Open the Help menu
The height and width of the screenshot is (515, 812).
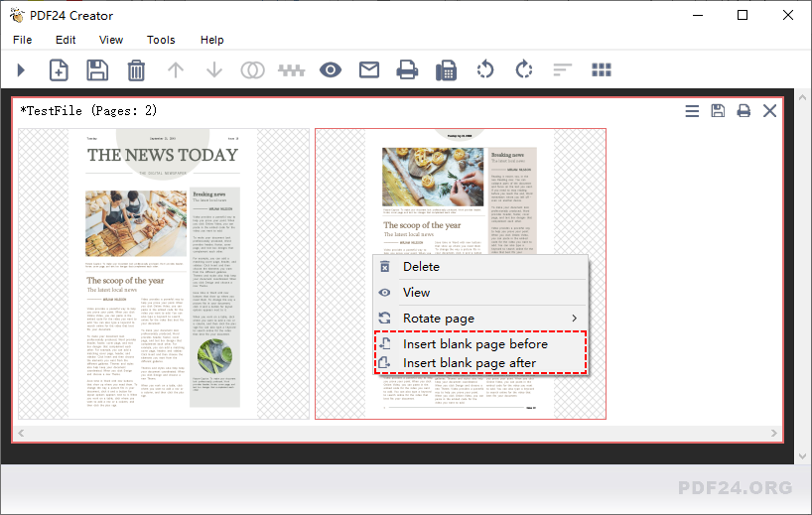click(211, 40)
